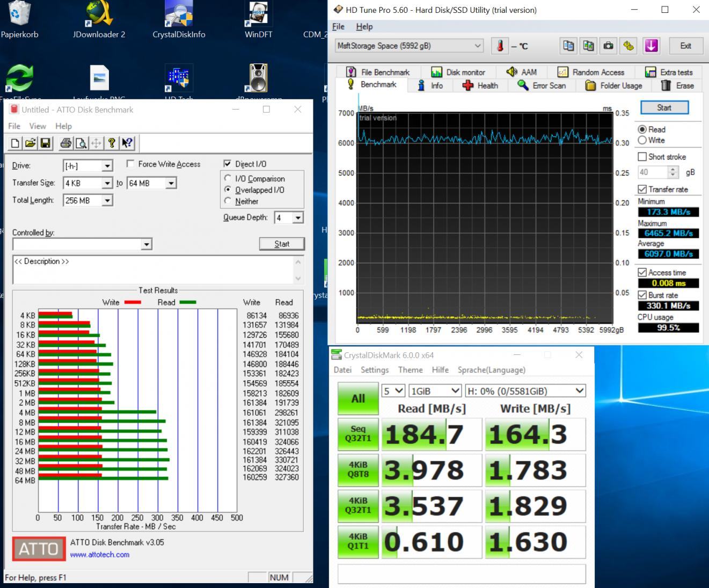The width and height of the screenshot is (709, 588).
Task: Run all tests with the All button
Action: (x=358, y=398)
